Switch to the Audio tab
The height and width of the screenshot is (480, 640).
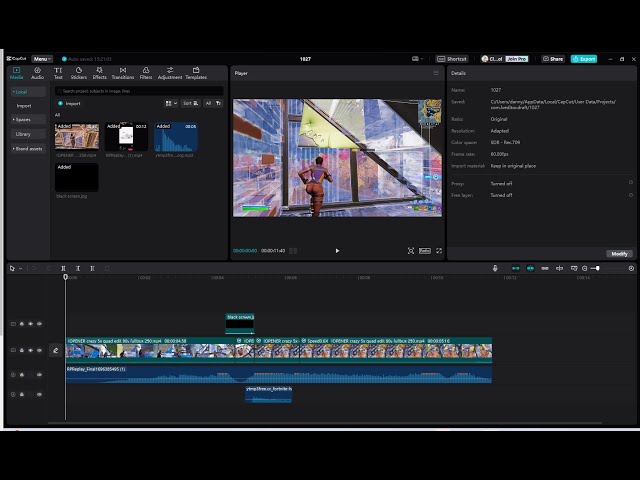coord(38,73)
